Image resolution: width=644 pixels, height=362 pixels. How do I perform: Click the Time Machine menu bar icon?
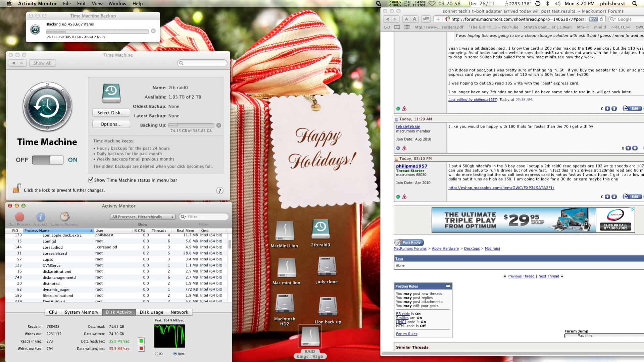[538, 4]
